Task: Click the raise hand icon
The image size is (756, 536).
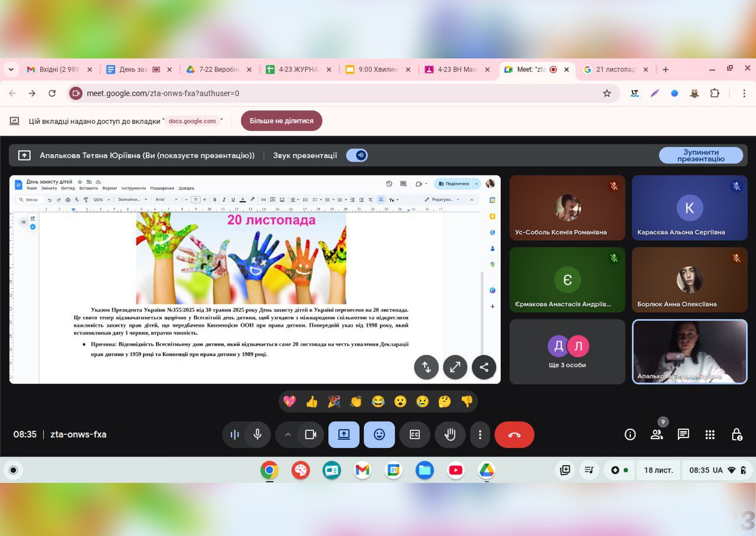Action: tap(450, 435)
